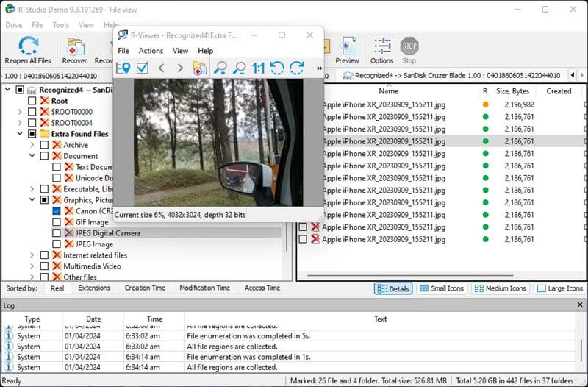
Task: Check the last file row checkbox in file list
Action: click(303, 239)
